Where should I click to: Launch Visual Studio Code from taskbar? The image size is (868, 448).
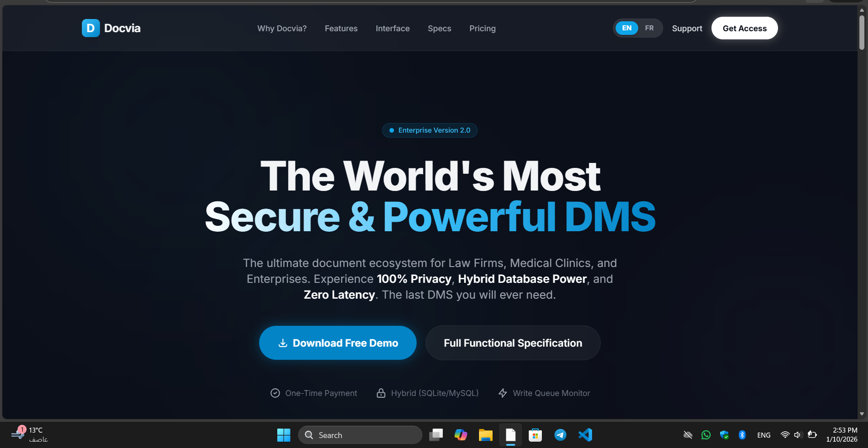(585, 435)
